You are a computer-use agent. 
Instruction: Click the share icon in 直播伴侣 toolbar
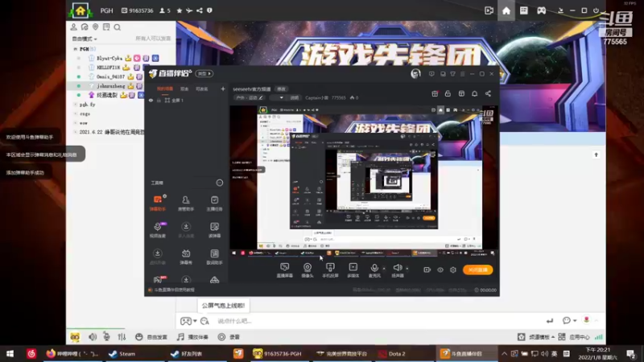click(x=488, y=93)
